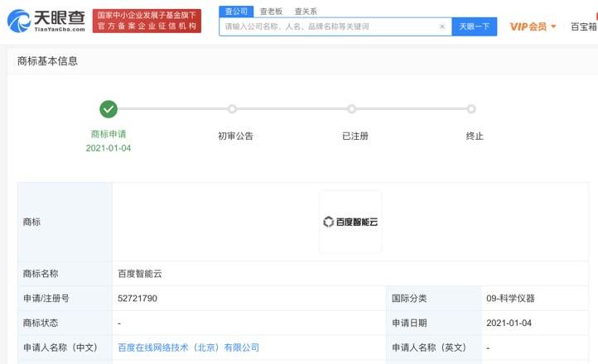Open the VIP会员 dropdown arrow

click(553, 27)
